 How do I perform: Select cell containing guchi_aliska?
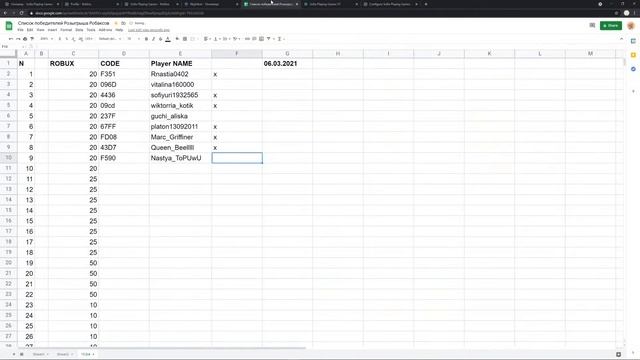(180, 116)
